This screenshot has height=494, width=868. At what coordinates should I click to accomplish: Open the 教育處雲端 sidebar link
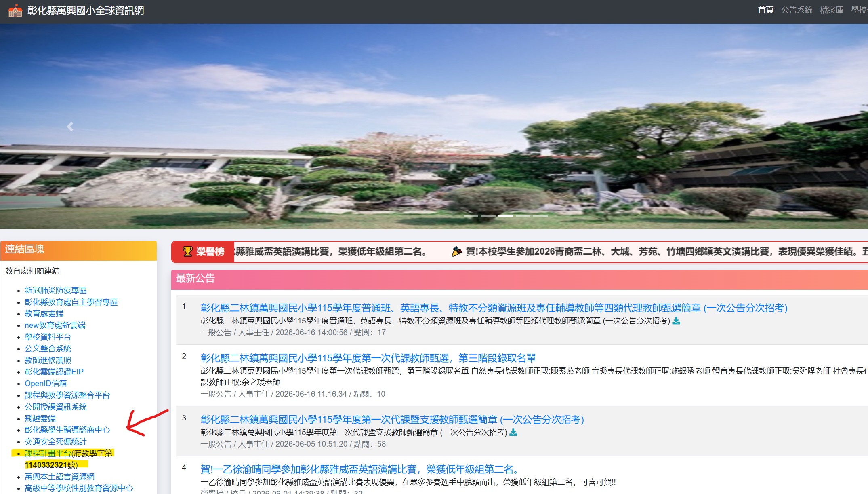click(44, 313)
